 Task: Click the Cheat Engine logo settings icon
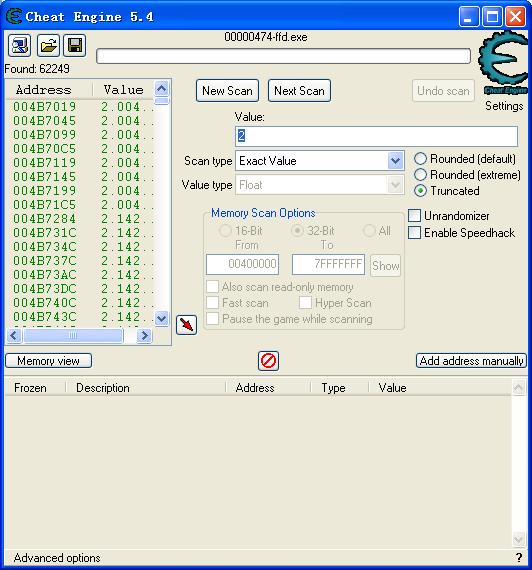pos(504,62)
